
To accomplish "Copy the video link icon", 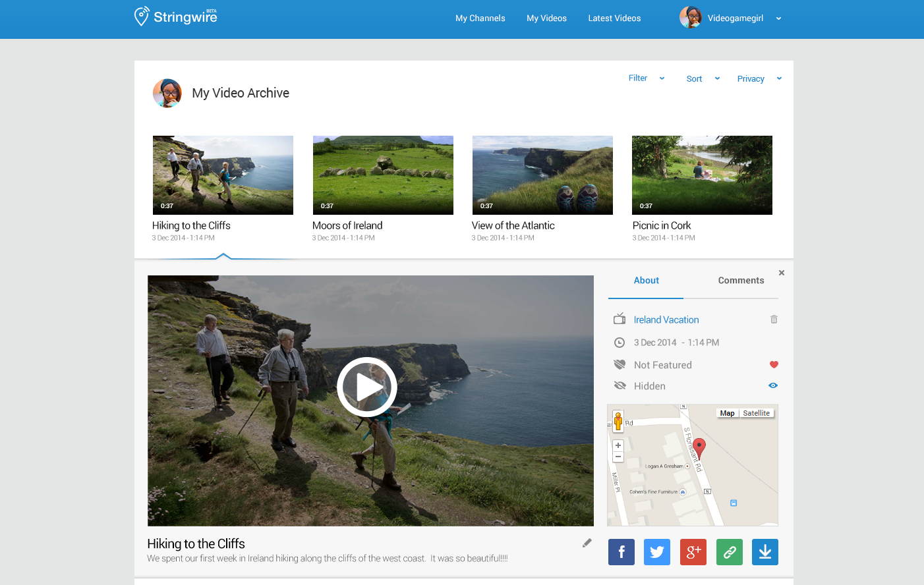I will tap(730, 552).
